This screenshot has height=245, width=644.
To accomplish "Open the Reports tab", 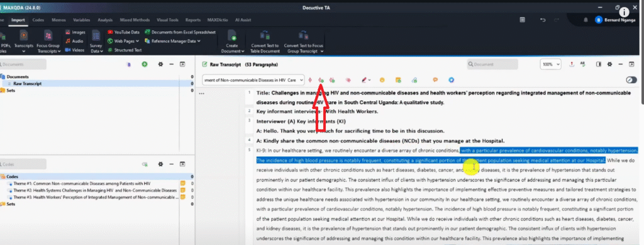I will pos(193,20).
